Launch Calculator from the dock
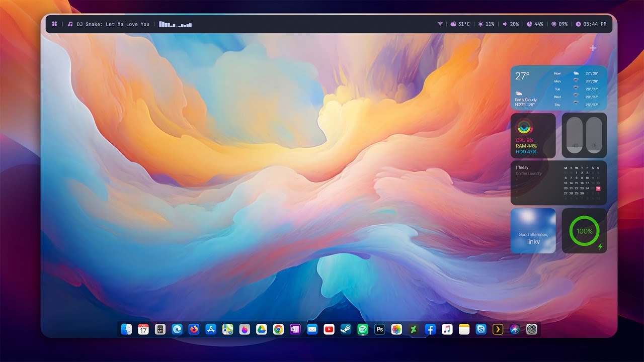644x362 pixels. point(160,329)
